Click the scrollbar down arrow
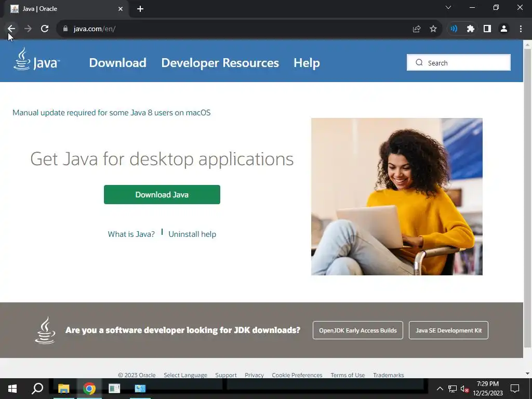Viewport: 532px width, 399px height. pyautogui.click(x=528, y=374)
